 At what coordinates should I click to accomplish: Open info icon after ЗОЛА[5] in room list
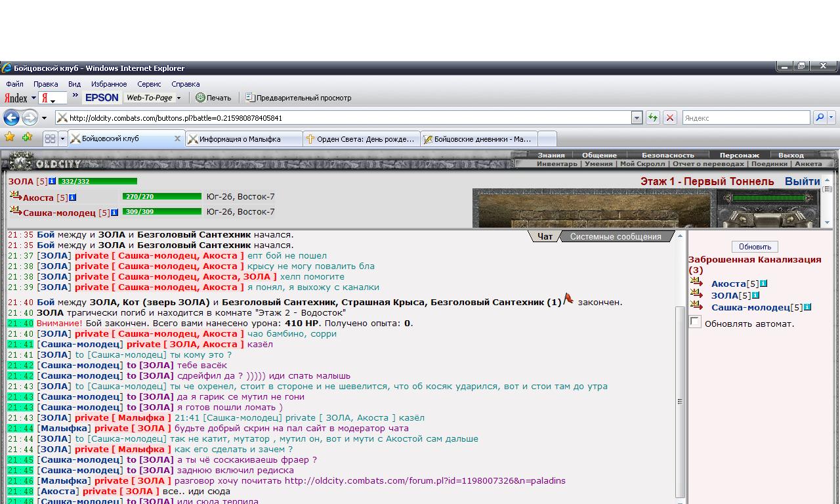[756, 295]
